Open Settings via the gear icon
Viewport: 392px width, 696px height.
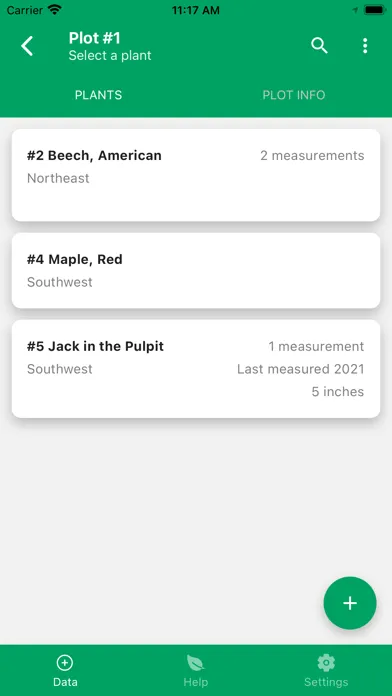326,663
